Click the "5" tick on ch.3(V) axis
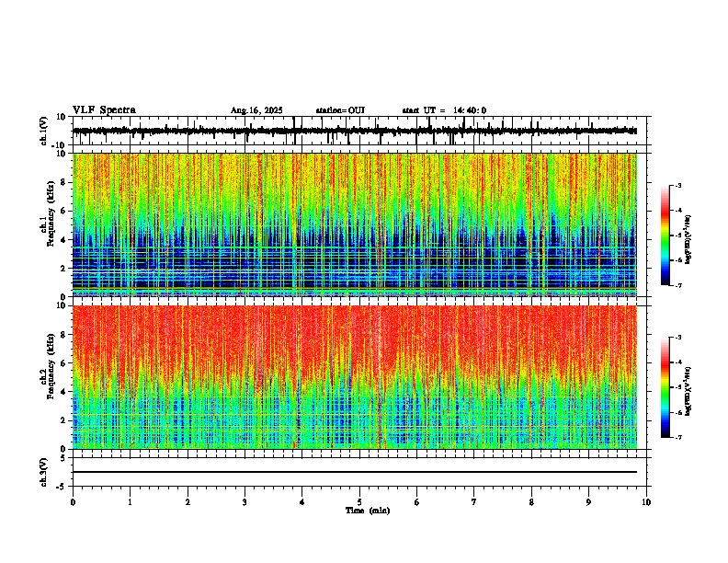 63,458
